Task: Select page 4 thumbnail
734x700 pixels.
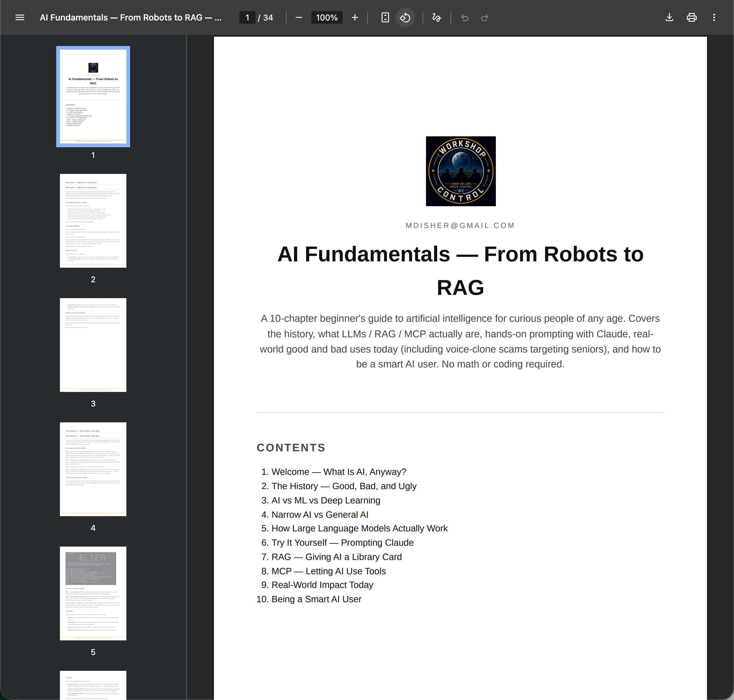Action: click(x=93, y=469)
